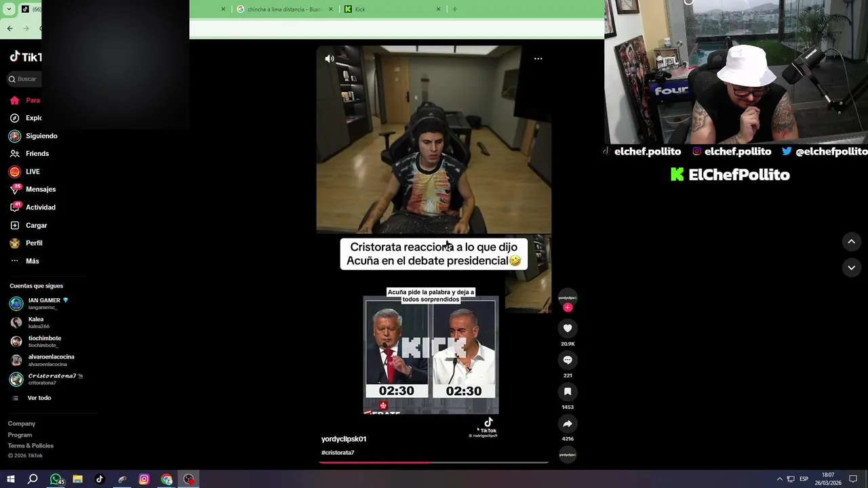
Task: Click the TikTok logo in sidebar
Action: click(26, 57)
